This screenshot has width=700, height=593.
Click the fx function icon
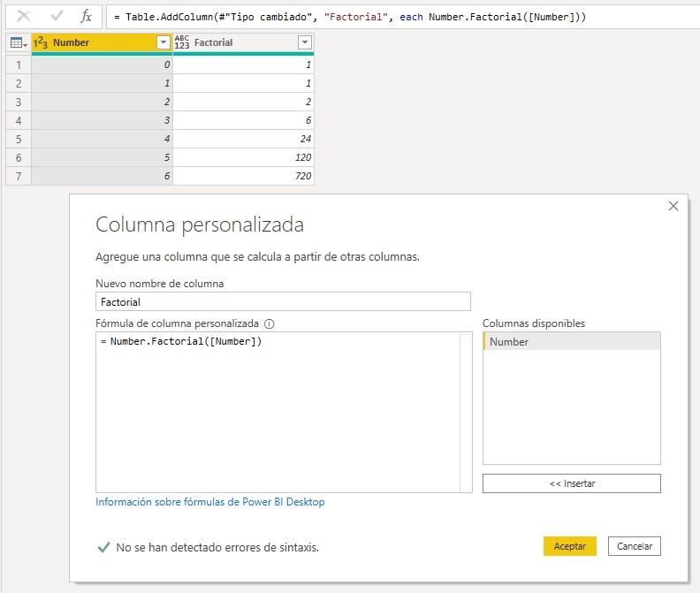pos(86,16)
